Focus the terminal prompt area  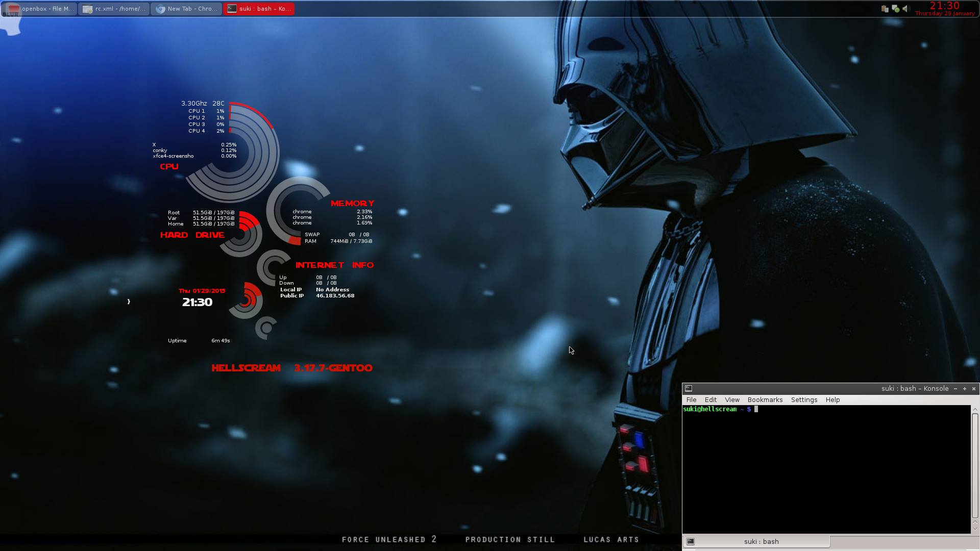click(826, 469)
